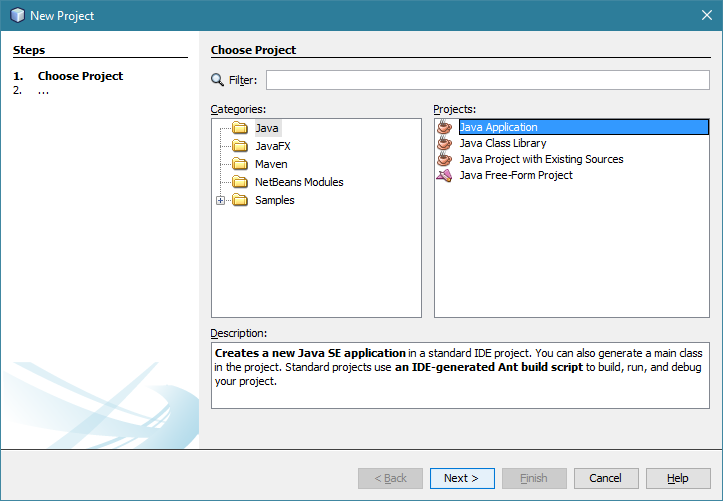Click the magnifying glass filter icon
Viewport: 723px width, 501px height.
(x=217, y=80)
